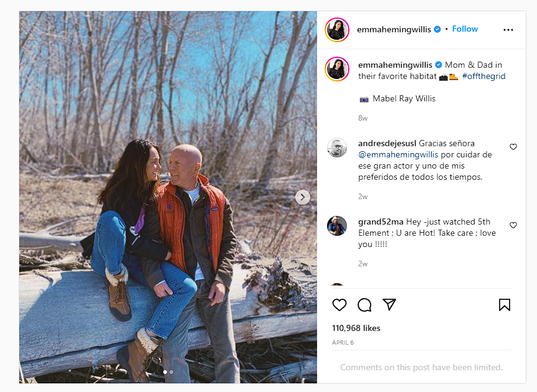
Task: Open andresdejesusl profile picture
Action: 337,147
